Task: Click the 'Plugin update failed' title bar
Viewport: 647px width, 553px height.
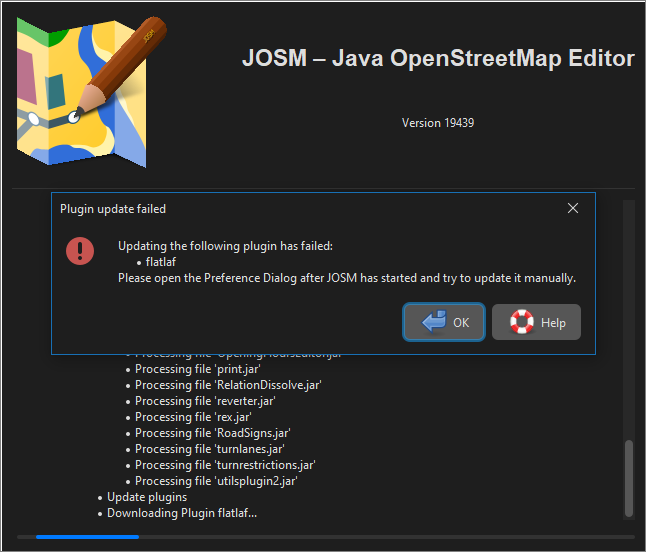Action: (300, 209)
